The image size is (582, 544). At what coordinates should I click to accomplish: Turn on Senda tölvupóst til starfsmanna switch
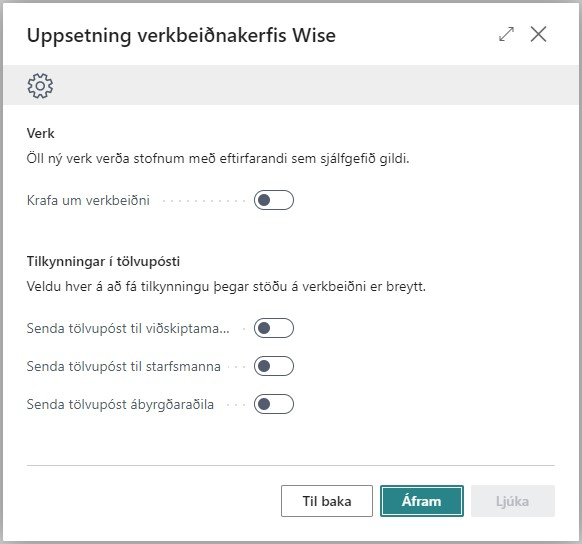pyautogui.click(x=274, y=366)
